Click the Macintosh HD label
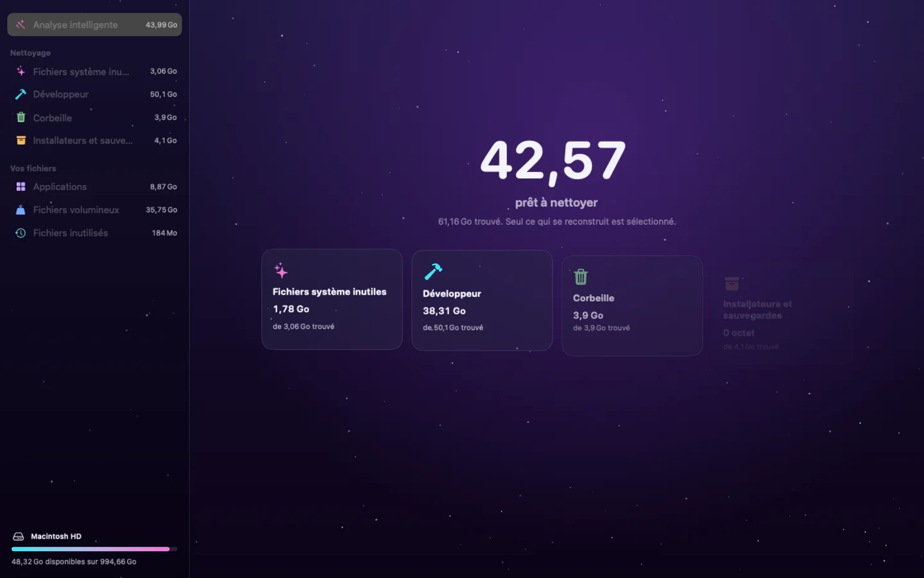Image resolution: width=924 pixels, height=578 pixels. tap(56, 536)
